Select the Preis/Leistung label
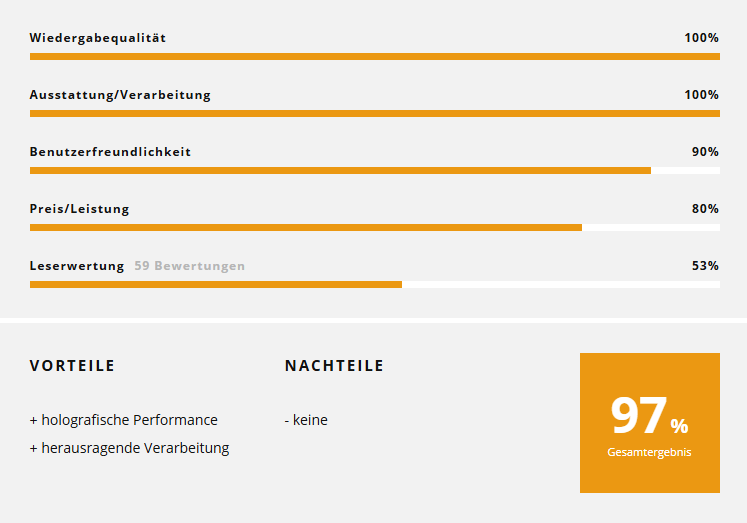 (80, 209)
